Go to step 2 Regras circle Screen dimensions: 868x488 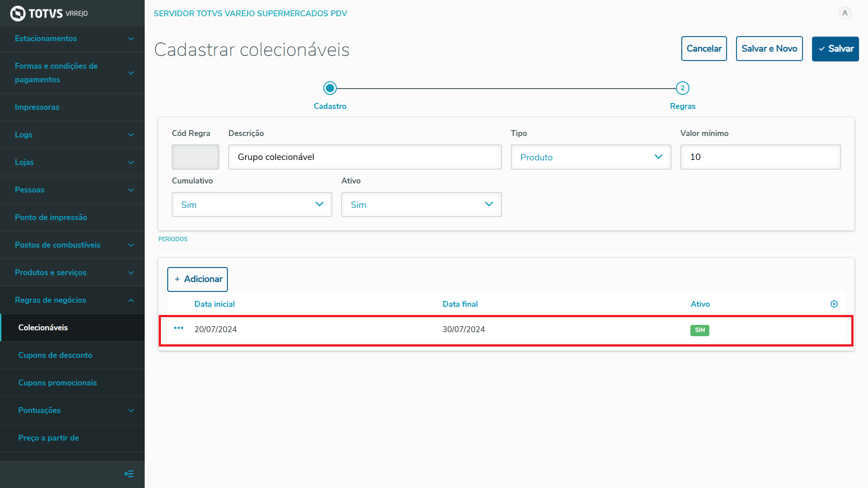point(682,88)
